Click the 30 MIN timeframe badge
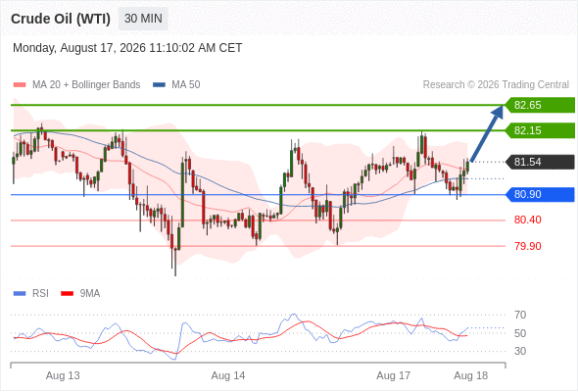Viewport: 578px width, 392px height. click(143, 19)
